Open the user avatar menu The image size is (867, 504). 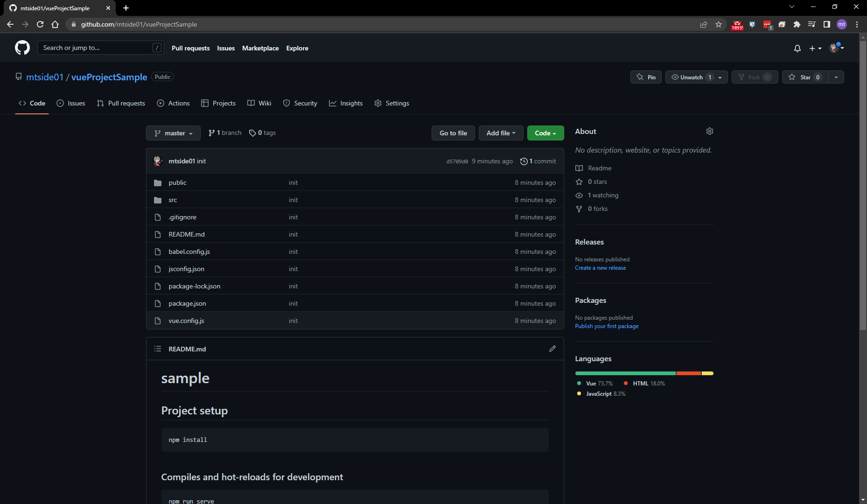pos(836,48)
